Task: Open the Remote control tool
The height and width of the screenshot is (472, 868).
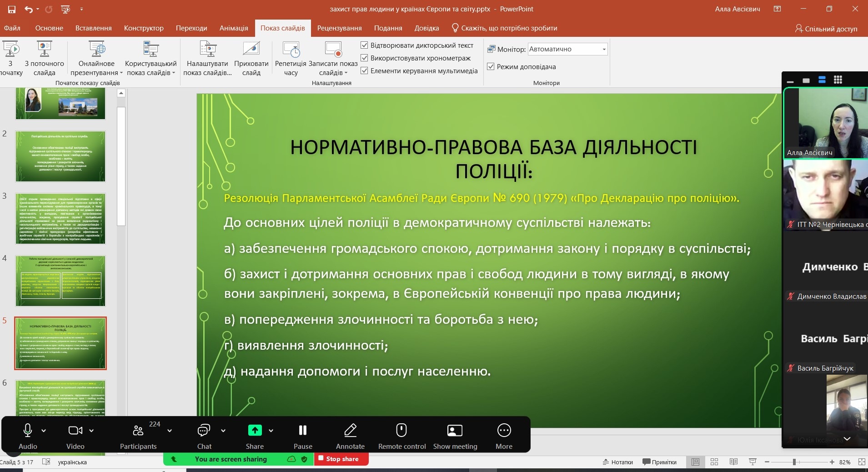Action: pyautogui.click(x=401, y=431)
